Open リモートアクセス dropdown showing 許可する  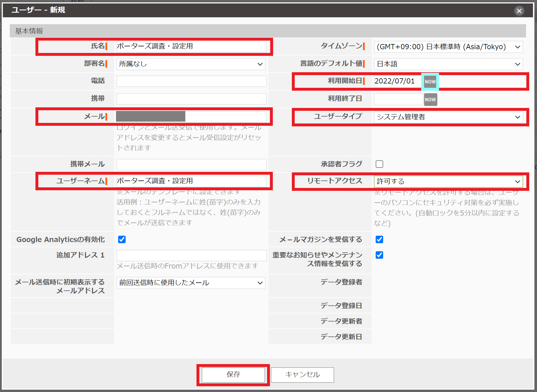[x=448, y=181]
